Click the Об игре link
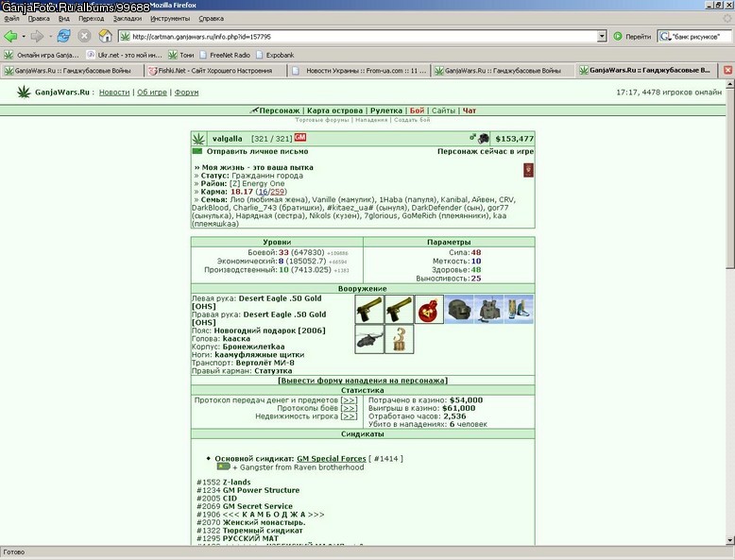Screen dimensions: 735x560 point(152,93)
